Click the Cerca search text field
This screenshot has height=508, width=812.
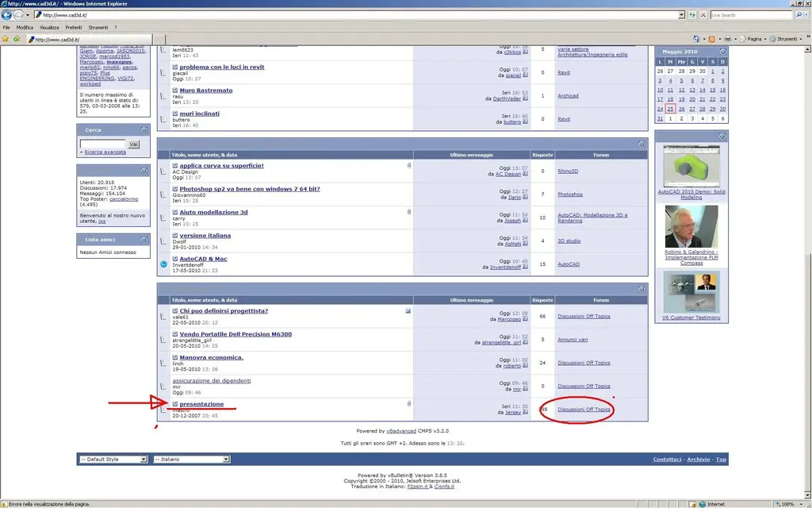tap(102, 144)
